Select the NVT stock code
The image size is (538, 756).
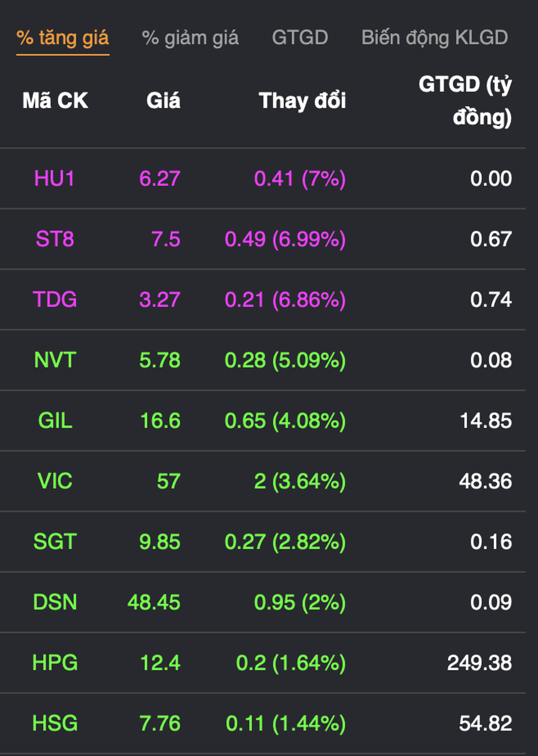click(55, 360)
